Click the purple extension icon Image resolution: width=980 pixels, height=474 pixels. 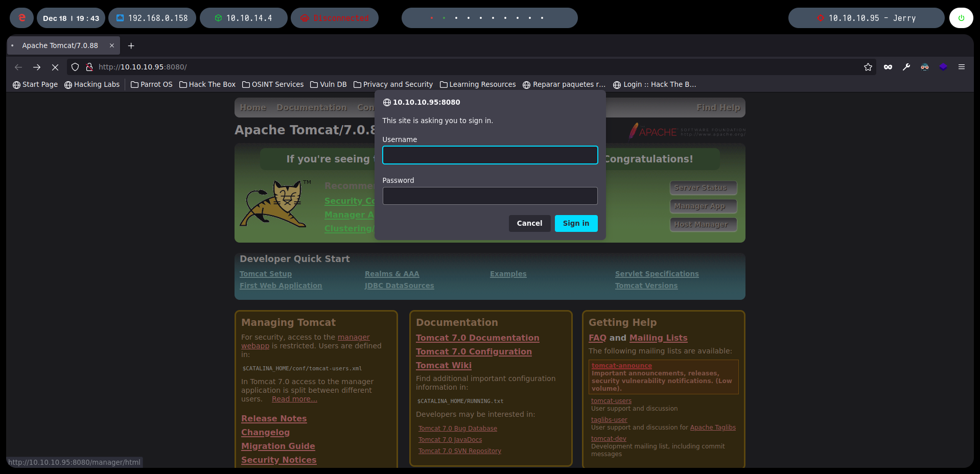click(943, 67)
